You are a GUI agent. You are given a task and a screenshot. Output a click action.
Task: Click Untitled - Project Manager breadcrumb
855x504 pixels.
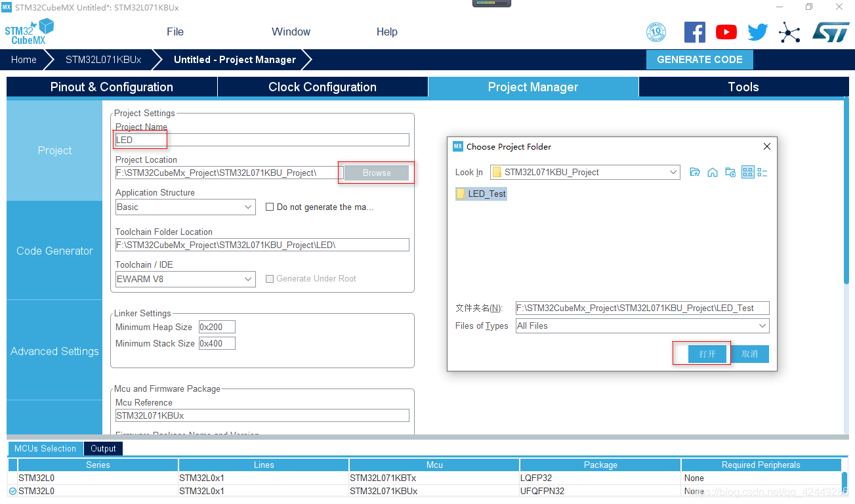[x=234, y=60]
